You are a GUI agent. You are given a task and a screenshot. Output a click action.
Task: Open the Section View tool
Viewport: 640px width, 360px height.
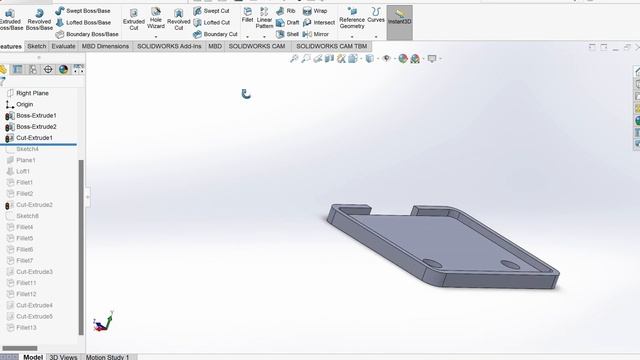pyautogui.click(x=329, y=59)
